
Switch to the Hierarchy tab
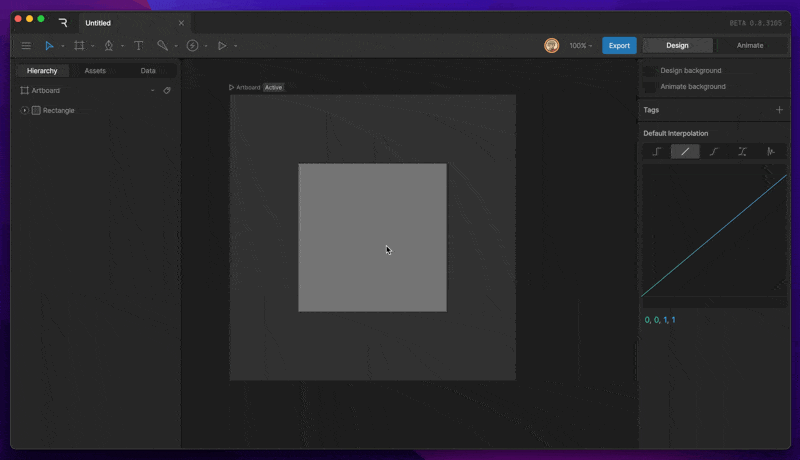(42, 71)
